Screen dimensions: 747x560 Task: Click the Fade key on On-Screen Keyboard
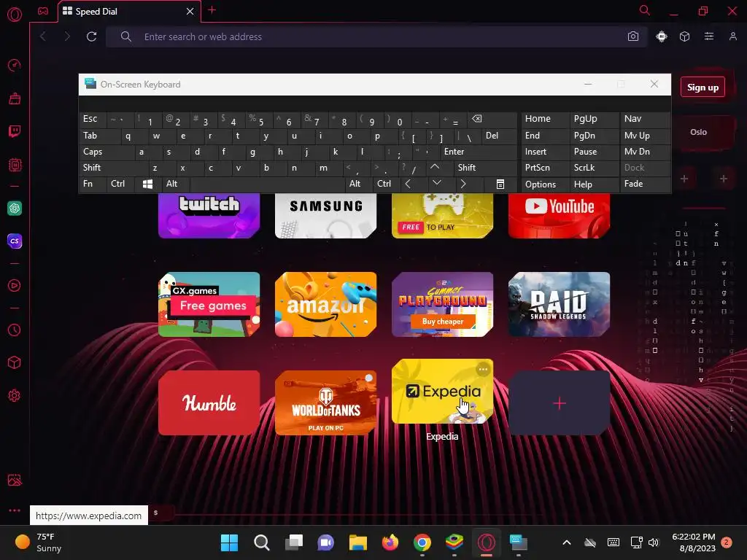645,184
